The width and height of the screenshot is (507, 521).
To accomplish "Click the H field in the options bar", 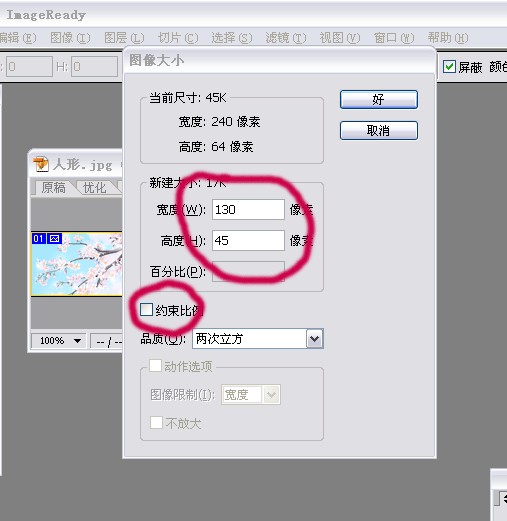I will coord(95,67).
